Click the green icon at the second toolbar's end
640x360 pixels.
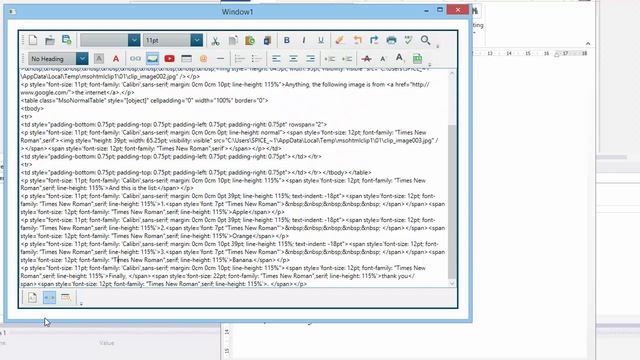click(x=417, y=59)
